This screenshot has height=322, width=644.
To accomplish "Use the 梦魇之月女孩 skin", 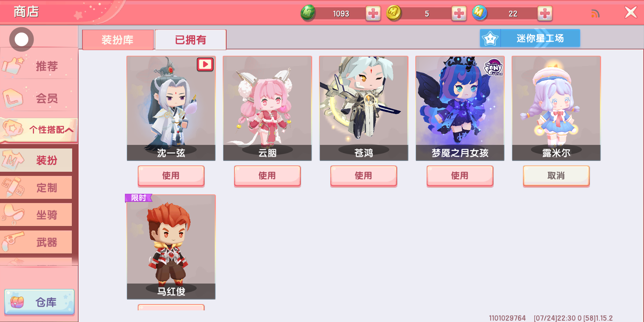I will tap(460, 176).
